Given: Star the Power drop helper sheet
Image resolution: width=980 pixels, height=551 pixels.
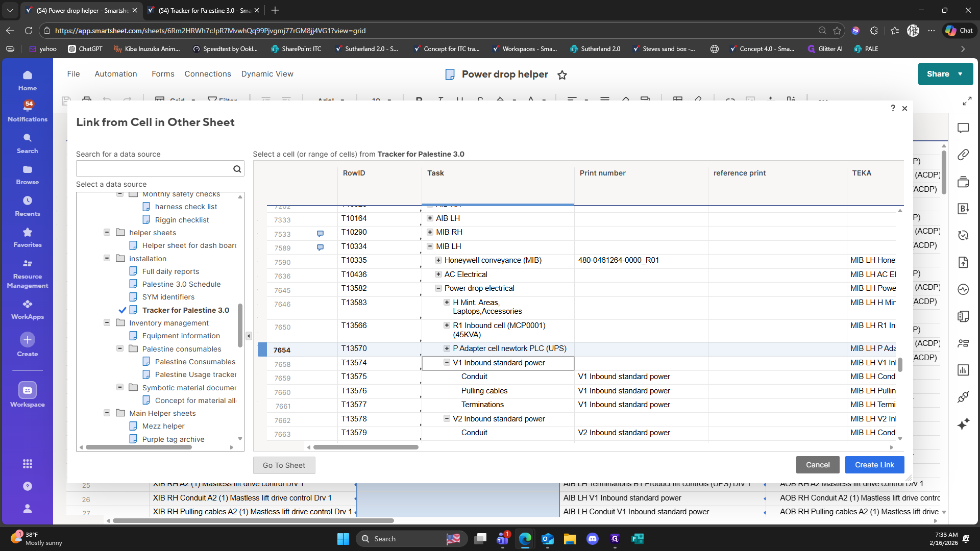Looking at the screenshot, I should click(x=562, y=75).
